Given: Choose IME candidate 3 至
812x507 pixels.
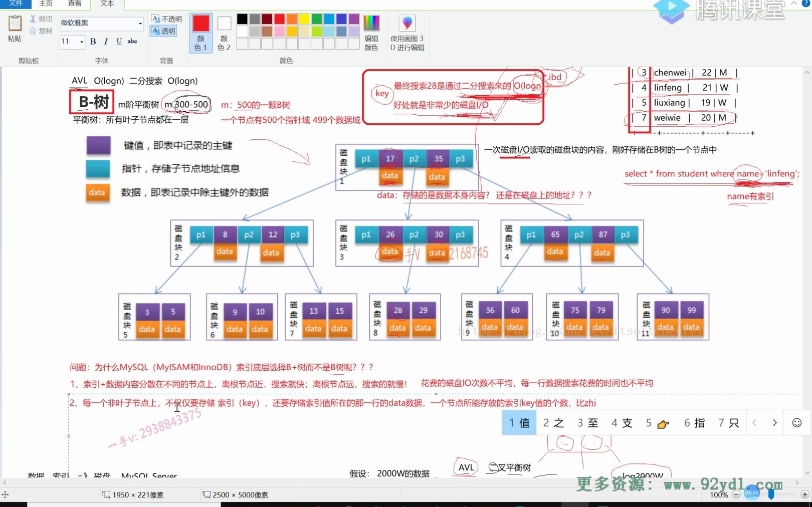Looking at the screenshot, I should [587, 423].
